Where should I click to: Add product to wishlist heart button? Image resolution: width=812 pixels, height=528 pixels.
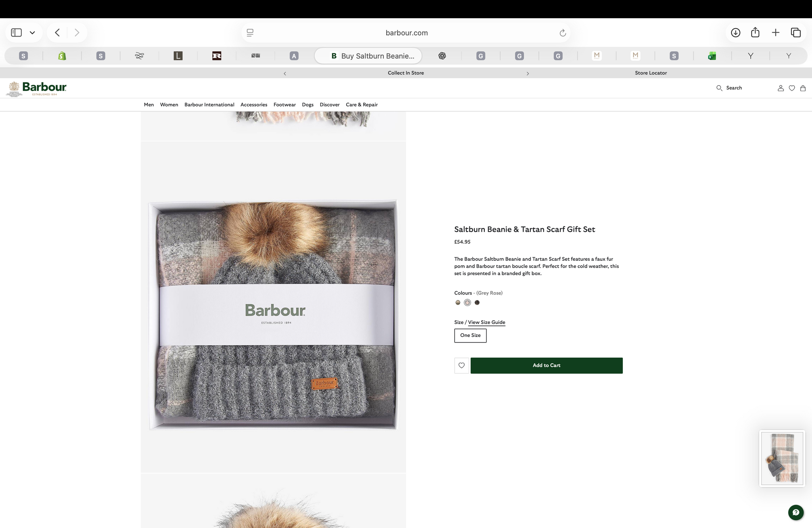click(462, 365)
